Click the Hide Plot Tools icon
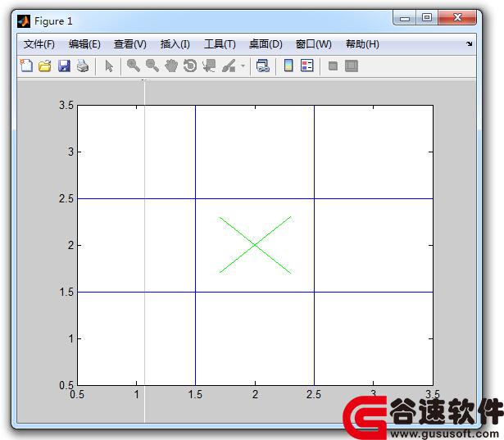Screen dimensions: 504x440 [333, 66]
